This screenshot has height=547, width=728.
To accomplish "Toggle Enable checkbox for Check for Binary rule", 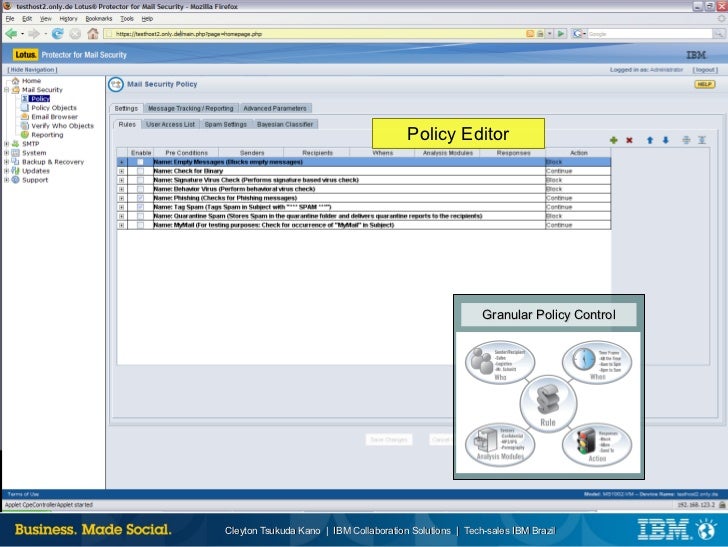I will (140, 171).
